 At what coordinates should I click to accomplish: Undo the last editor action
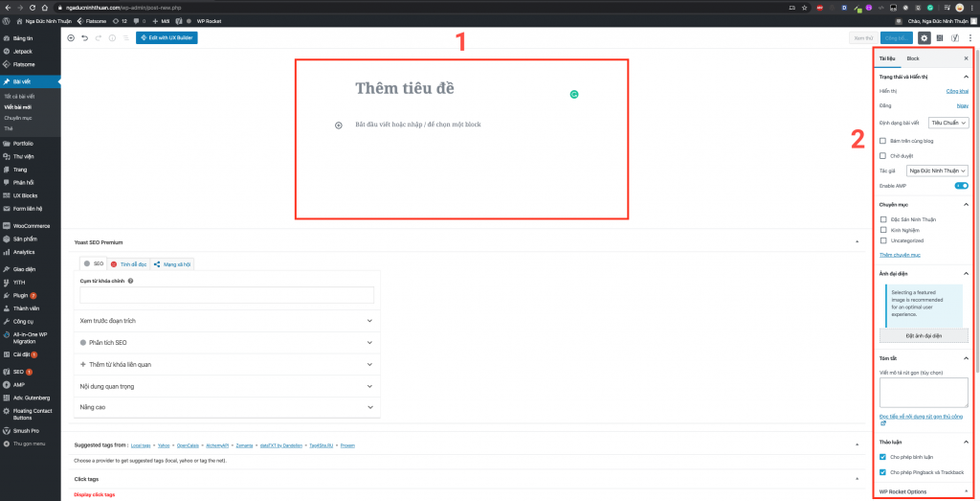(85, 38)
